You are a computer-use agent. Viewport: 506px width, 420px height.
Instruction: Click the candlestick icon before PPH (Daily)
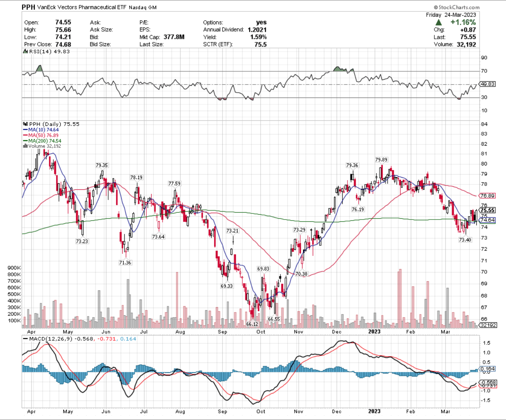[26, 124]
